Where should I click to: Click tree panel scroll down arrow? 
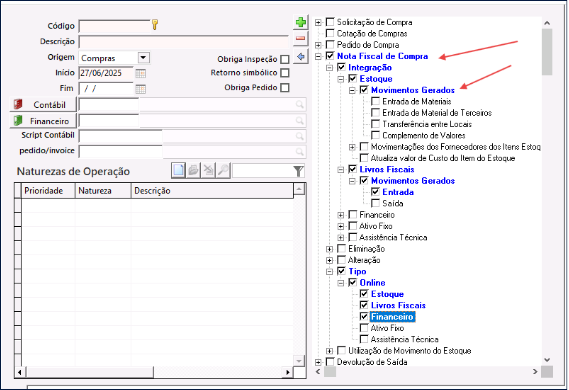(547, 360)
